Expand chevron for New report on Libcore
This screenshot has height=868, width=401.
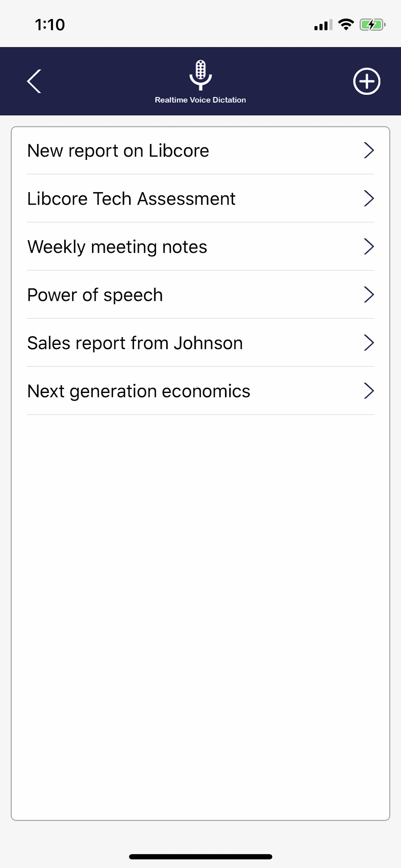[369, 150]
